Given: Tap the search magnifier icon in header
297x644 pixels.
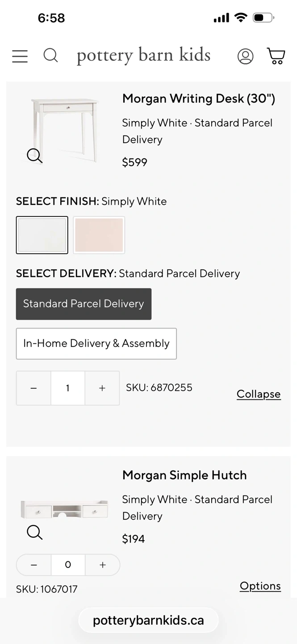Looking at the screenshot, I should click(x=50, y=55).
